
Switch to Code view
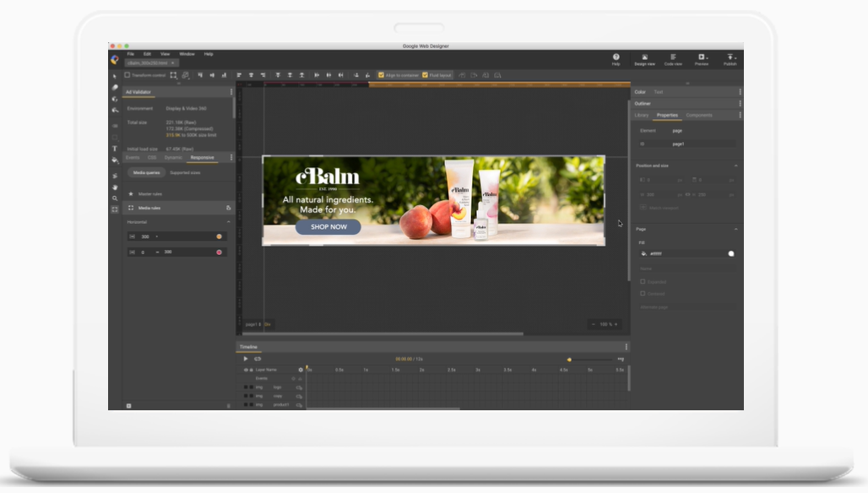[673, 59]
